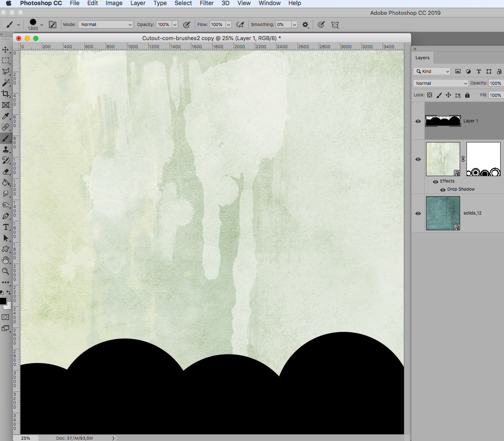
Task: Select the Brush tool in the toolbox
Action: click(x=6, y=138)
